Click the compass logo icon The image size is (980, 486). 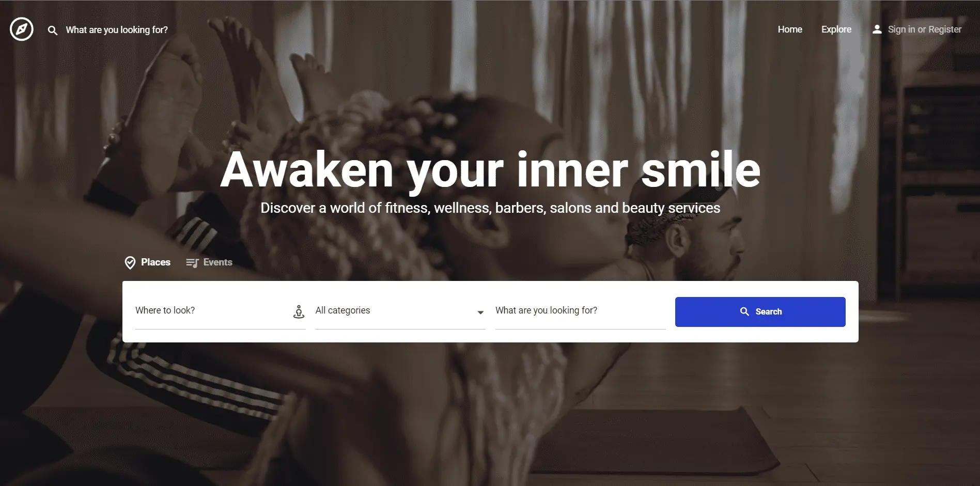point(22,29)
